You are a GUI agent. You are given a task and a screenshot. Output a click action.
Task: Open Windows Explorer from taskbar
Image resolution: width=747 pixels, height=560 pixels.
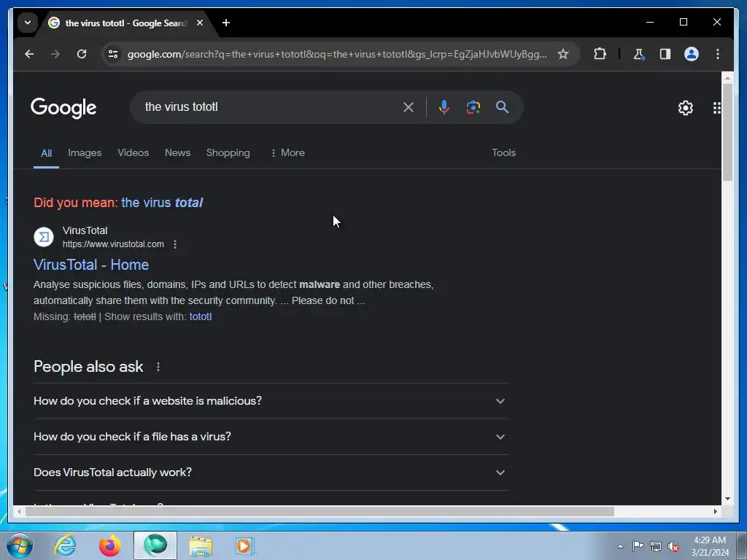pos(201,545)
